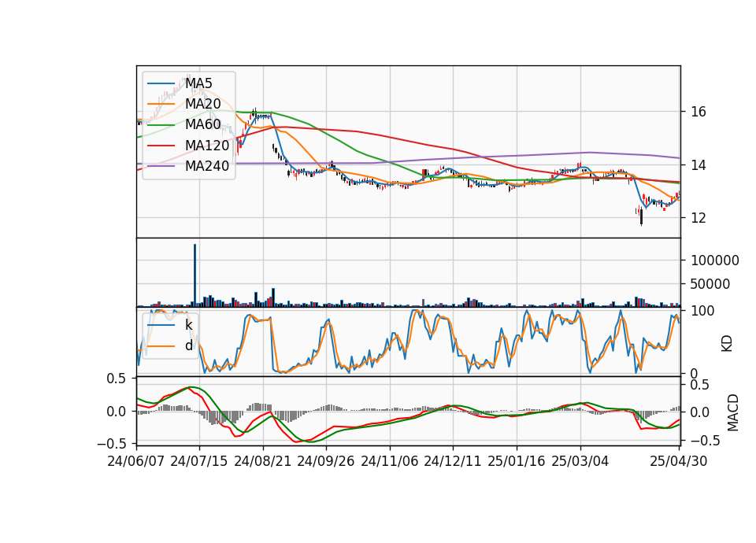Click the MA20 legend label

click(202, 104)
